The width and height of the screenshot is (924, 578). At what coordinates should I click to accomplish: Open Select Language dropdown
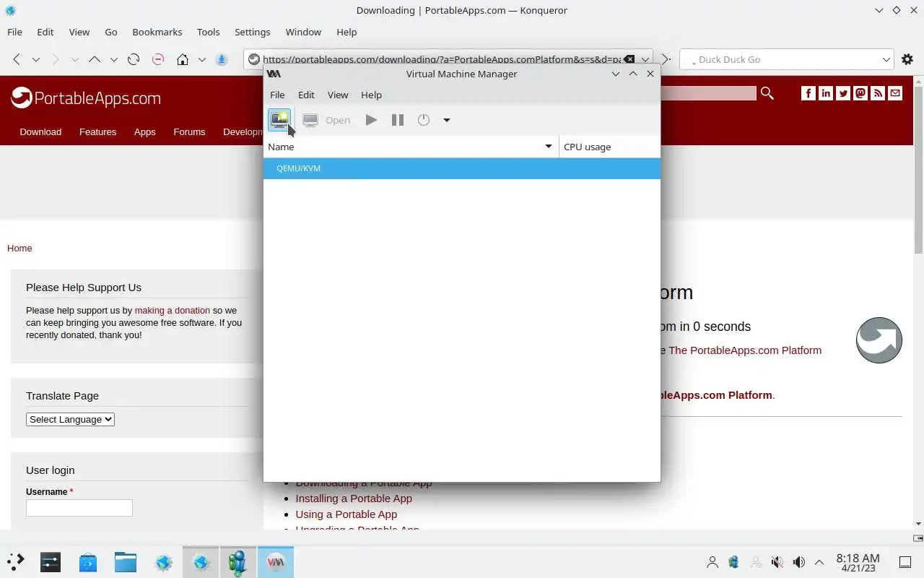click(70, 419)
